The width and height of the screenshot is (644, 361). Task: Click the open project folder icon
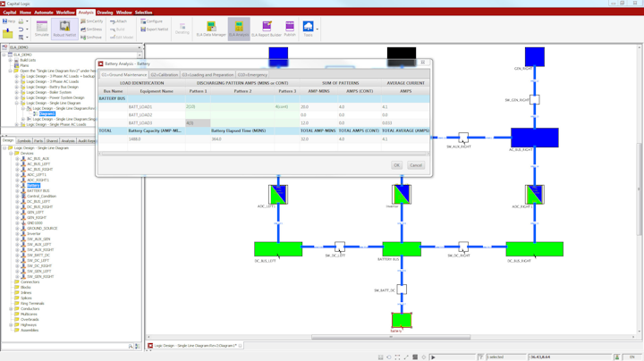(x=7, y=33)
